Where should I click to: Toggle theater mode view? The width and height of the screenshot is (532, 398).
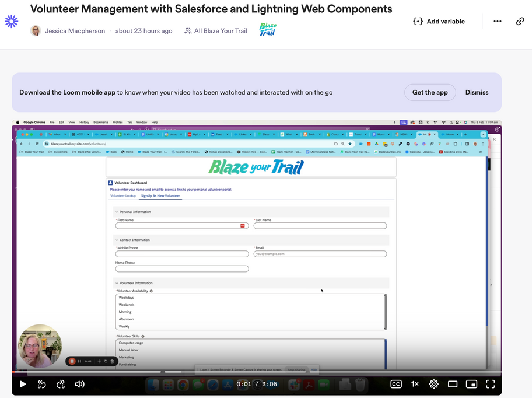pos(453,384)
